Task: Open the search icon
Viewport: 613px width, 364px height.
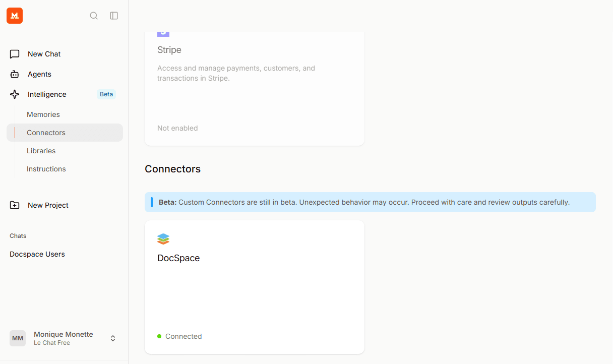Action: pyautogui.click(x=94, y=16)
